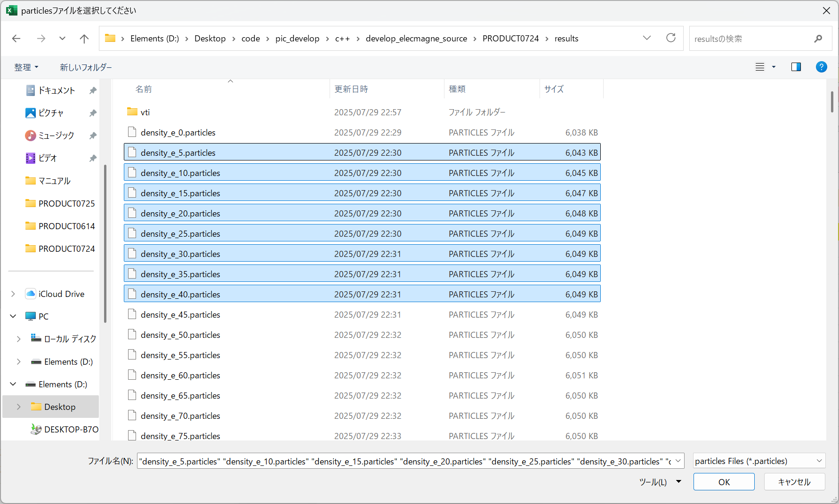The height and width of the screenshot is (504, 839).
Task: Expand iCloud Drive tree node
Action: coord(13,294)
